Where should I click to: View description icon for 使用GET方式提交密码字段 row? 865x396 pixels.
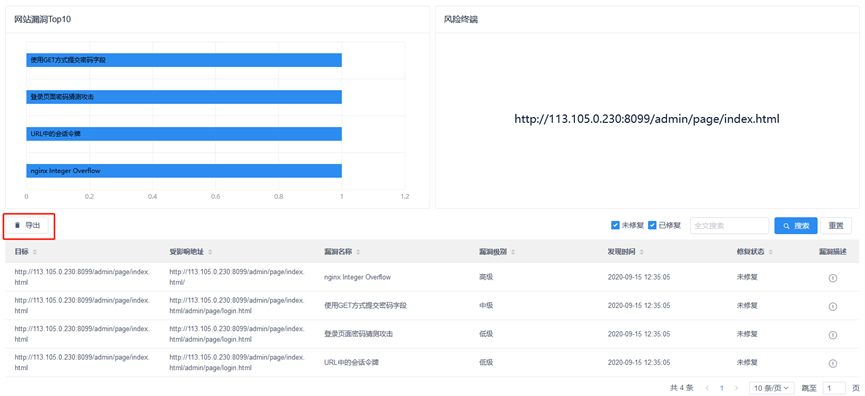[833, 306]
